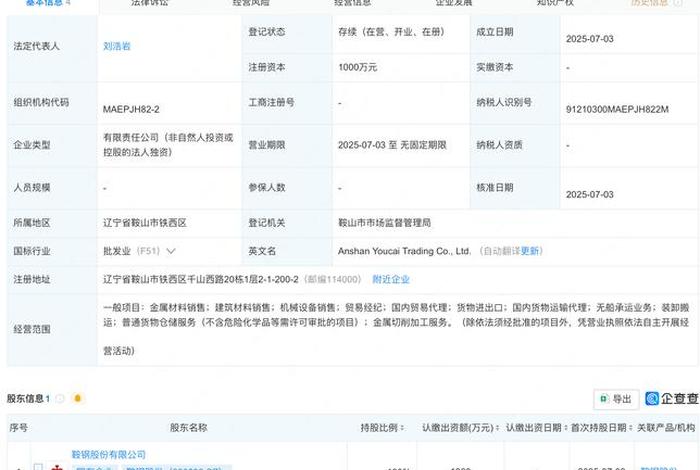The height and width of the screenshot is (470, 700).
Task: Switch to 知识产权 tab
Action: pyautogui.click(x=555, y=3)
